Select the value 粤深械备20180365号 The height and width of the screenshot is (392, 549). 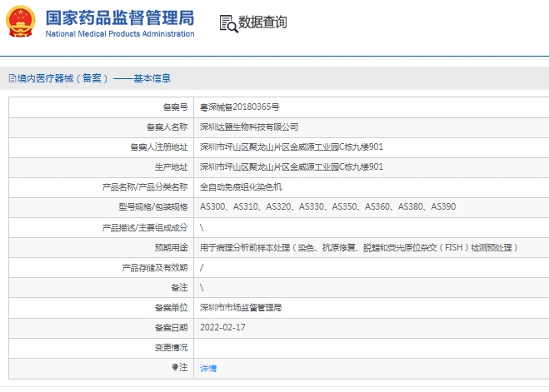[239, 107]
